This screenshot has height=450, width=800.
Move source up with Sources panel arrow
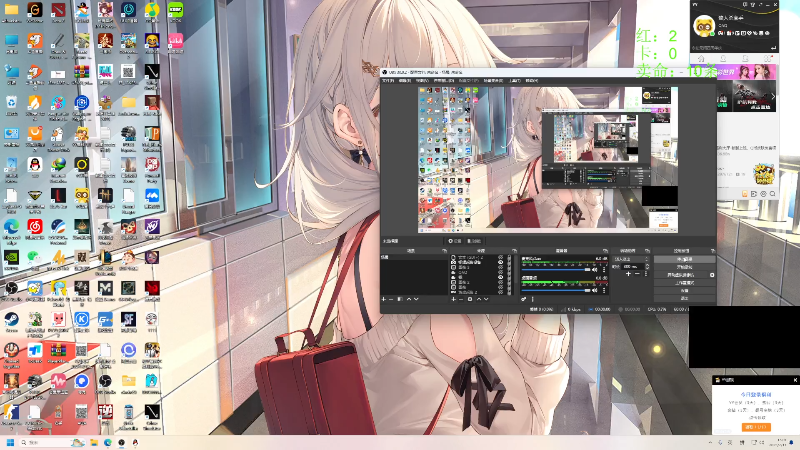coord(479,299)
